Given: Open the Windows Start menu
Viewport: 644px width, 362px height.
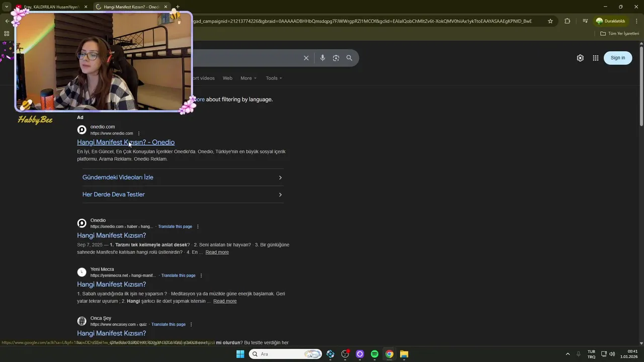Looking at the screenshot, I should point(240,354).
